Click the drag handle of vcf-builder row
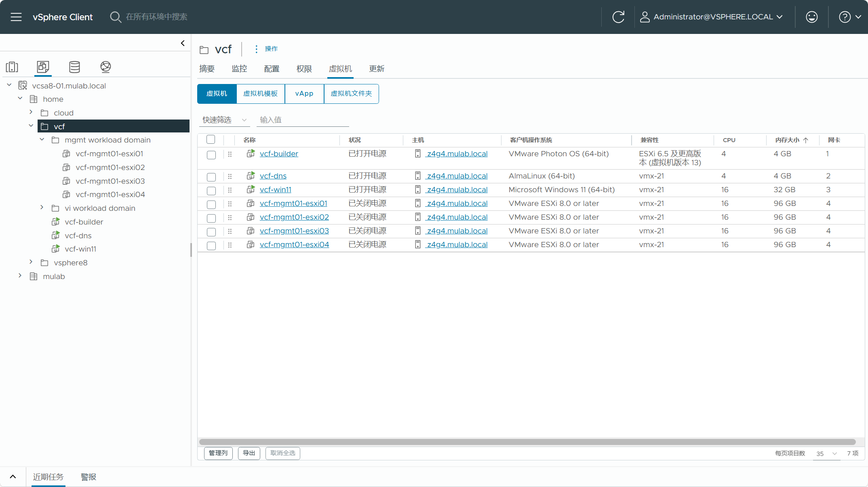The width and height of the screenshot is (868, 487). click(x=230, y=154)
